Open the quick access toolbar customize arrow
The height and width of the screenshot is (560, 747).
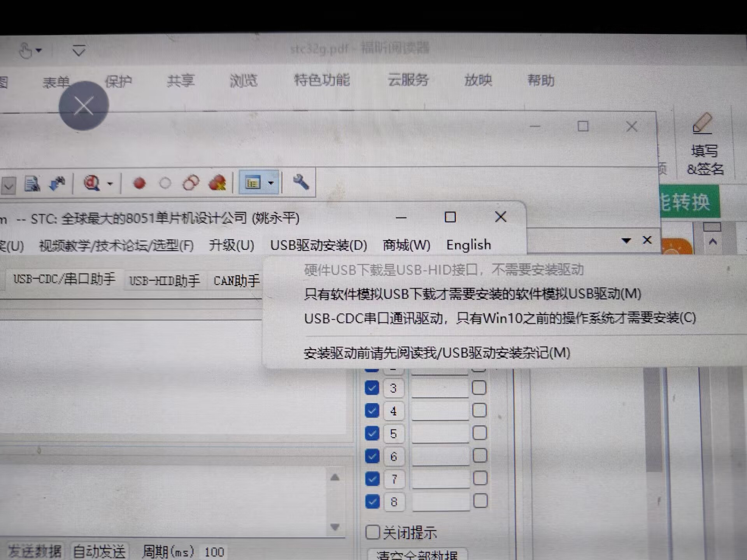click(x=79, y=50)
